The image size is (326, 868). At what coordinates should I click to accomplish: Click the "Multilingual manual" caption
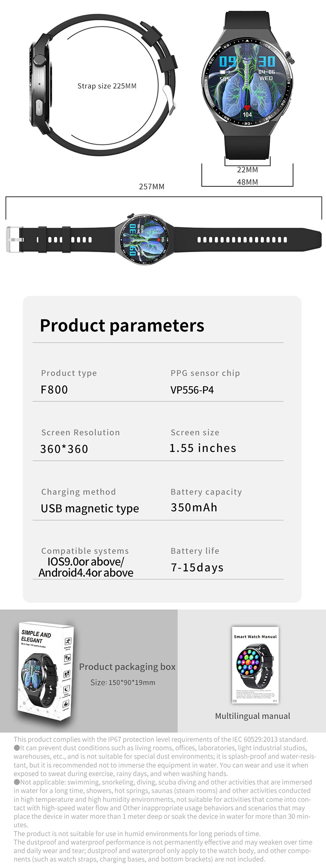(x=253, y=716)
